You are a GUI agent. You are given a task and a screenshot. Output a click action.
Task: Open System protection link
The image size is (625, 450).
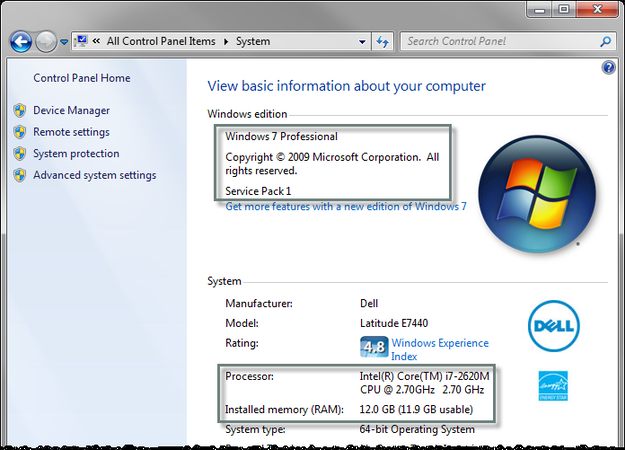tap(76, 153)
